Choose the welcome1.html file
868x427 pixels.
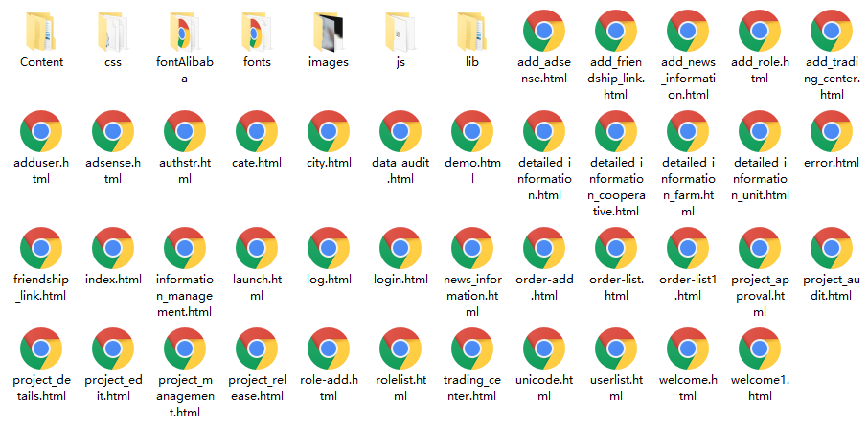(x=760, y=350)
